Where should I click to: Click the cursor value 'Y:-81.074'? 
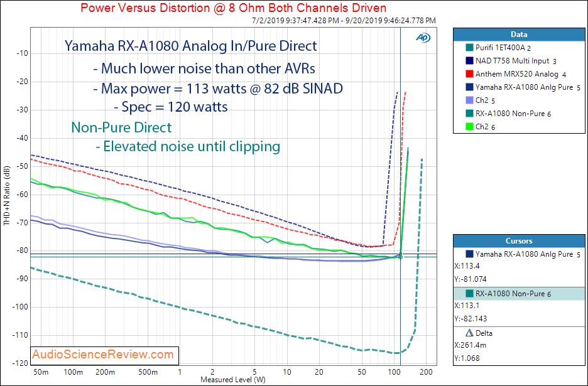coord(471,279)
